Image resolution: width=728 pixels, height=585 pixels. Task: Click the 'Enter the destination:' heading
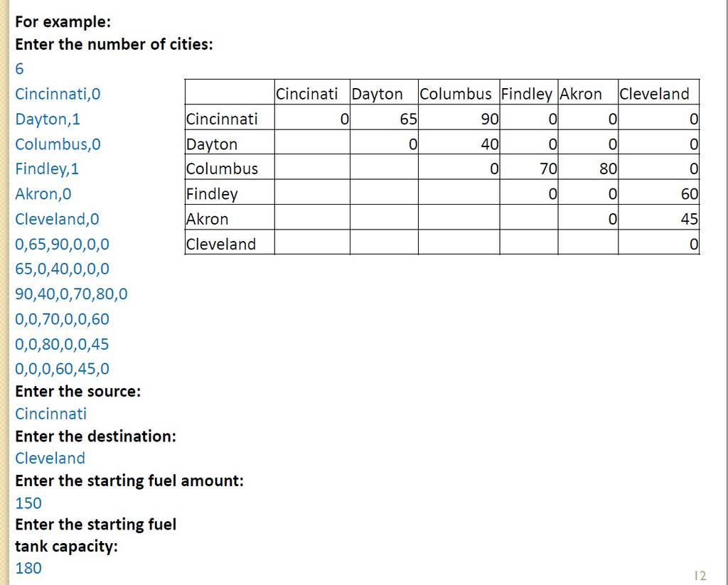(96, 436)
